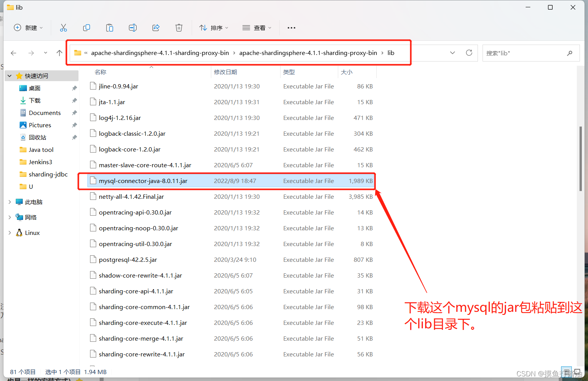Click the Paste clipboard icon
The width and height of the screenshot is (588, 381).
(x=110, y=28)
